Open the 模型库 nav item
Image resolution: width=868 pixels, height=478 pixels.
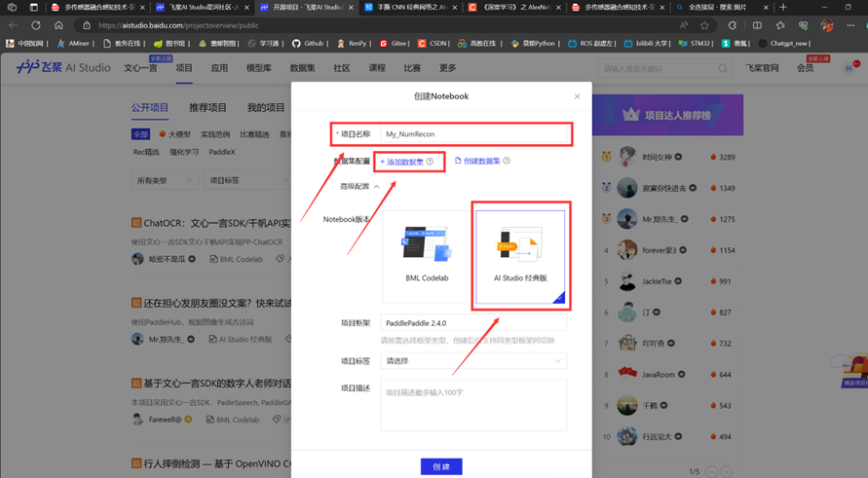[258, 68]
